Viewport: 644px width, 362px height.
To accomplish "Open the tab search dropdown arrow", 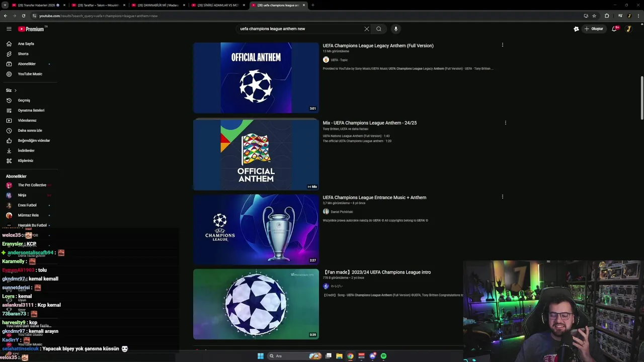I will coord(5,5).
